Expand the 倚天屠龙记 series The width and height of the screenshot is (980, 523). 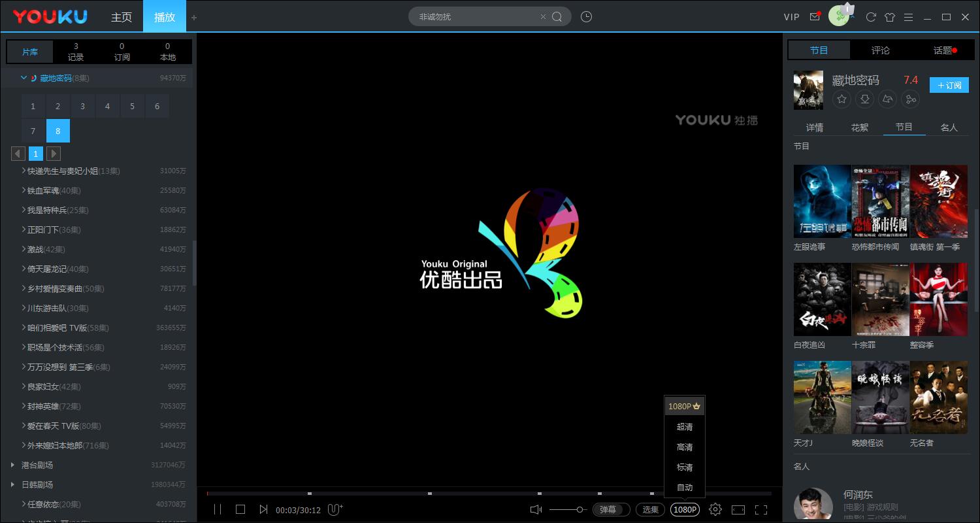(24, 269)
